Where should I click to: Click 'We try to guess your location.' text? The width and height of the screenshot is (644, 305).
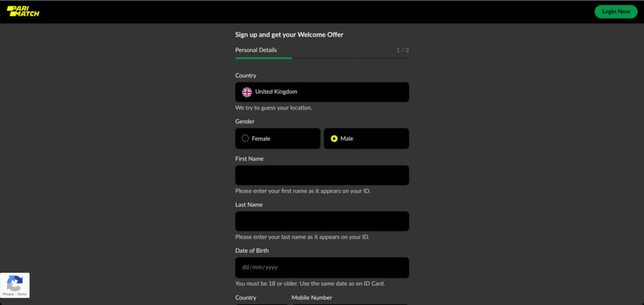click(x=274, y=108)
